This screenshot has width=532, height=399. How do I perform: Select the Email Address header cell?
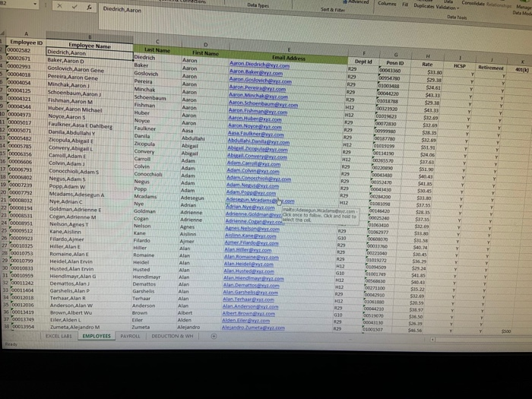pyautogui.click(x=289, y=58)
